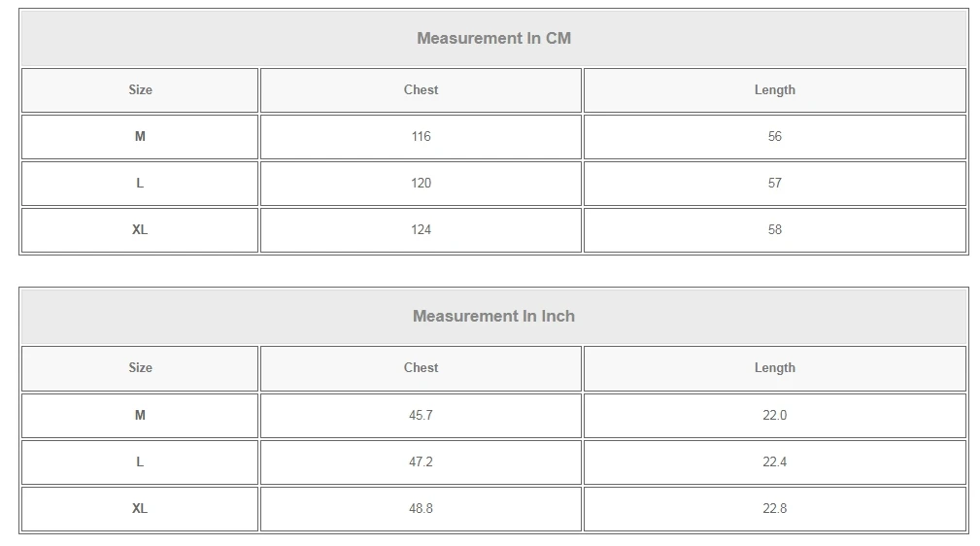Select the Length column header in CM table

774,90
